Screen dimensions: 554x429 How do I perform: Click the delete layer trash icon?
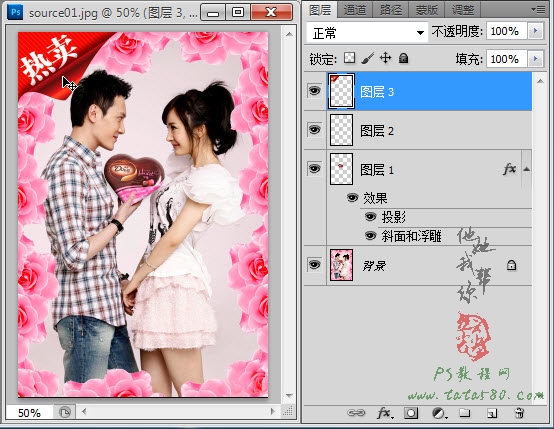[519, 413]
